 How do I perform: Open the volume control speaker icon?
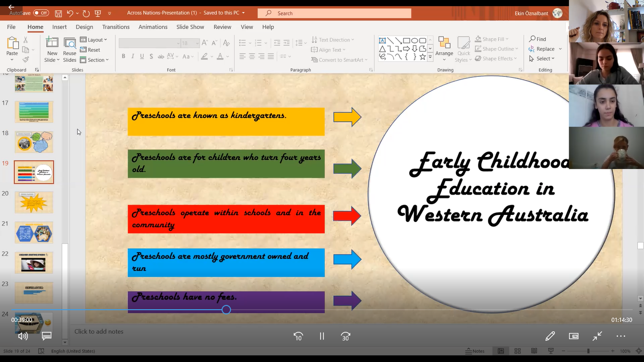tap(23, 336)
